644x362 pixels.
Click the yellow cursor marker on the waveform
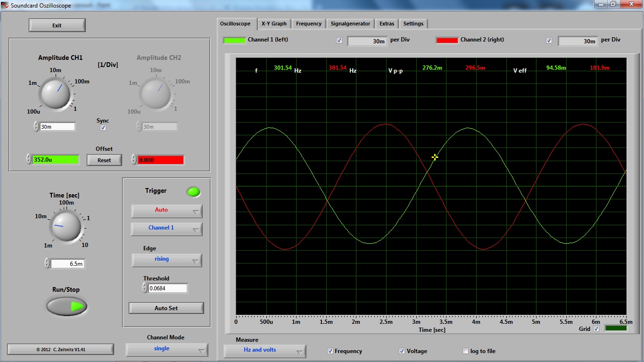tap(435, 157)
